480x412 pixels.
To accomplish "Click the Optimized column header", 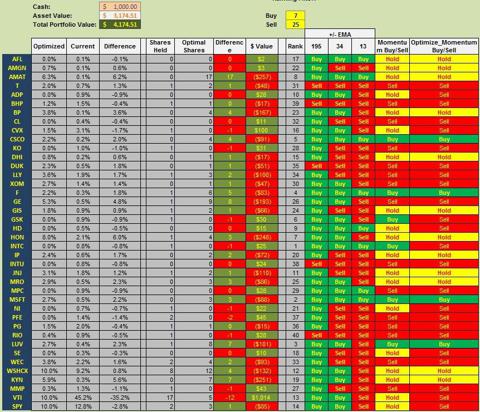I will tap(49, 46).
